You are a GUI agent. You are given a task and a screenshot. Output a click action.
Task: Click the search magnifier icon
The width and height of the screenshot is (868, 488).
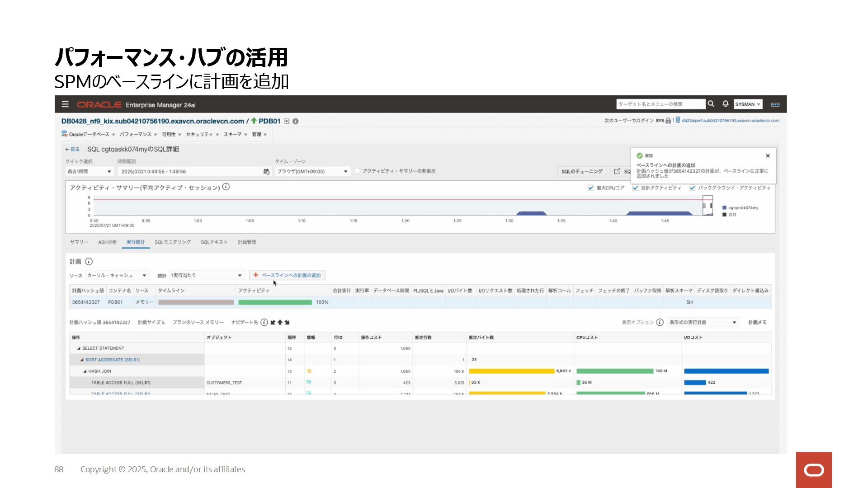coord(711,104)
